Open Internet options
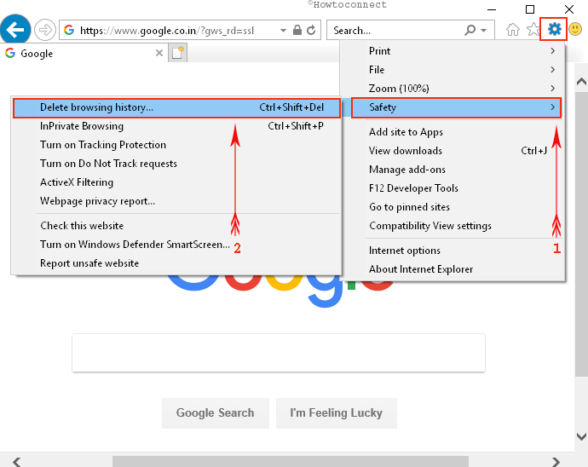 (x=452, y=250)
